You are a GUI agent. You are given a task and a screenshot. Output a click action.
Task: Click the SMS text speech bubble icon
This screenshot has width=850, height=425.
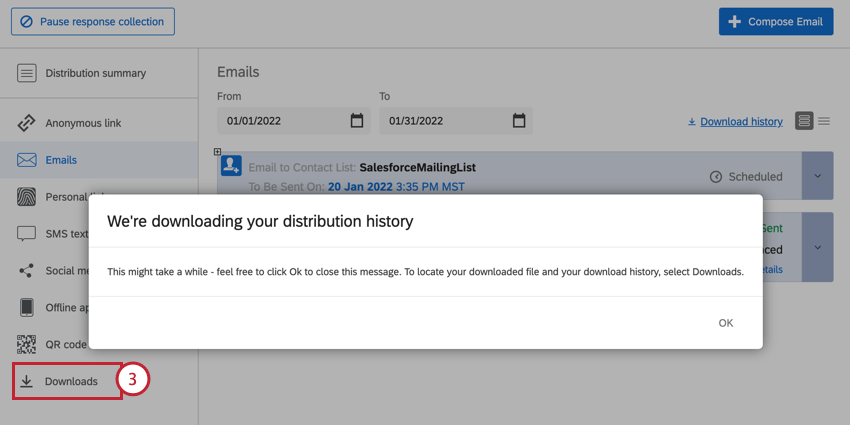coord(27,234)
